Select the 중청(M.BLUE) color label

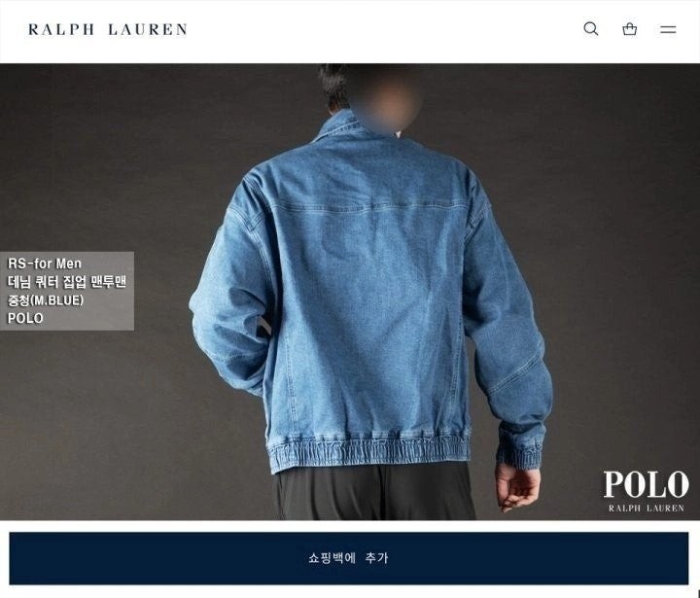point(46,300)
